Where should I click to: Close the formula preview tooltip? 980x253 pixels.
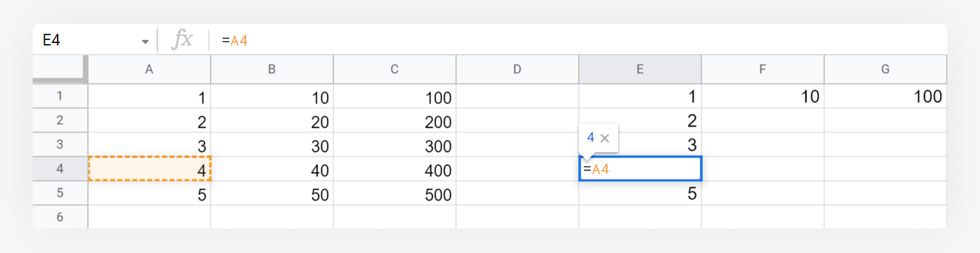605,138
